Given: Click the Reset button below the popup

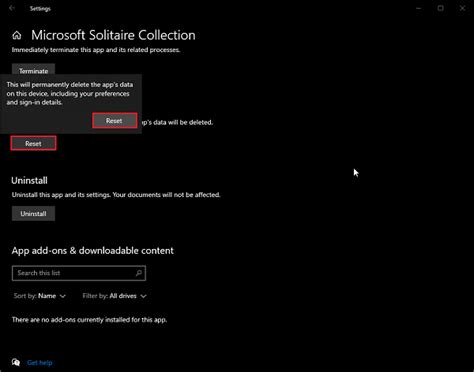Looking at the screenshot, I should click(x=33, y=143).
